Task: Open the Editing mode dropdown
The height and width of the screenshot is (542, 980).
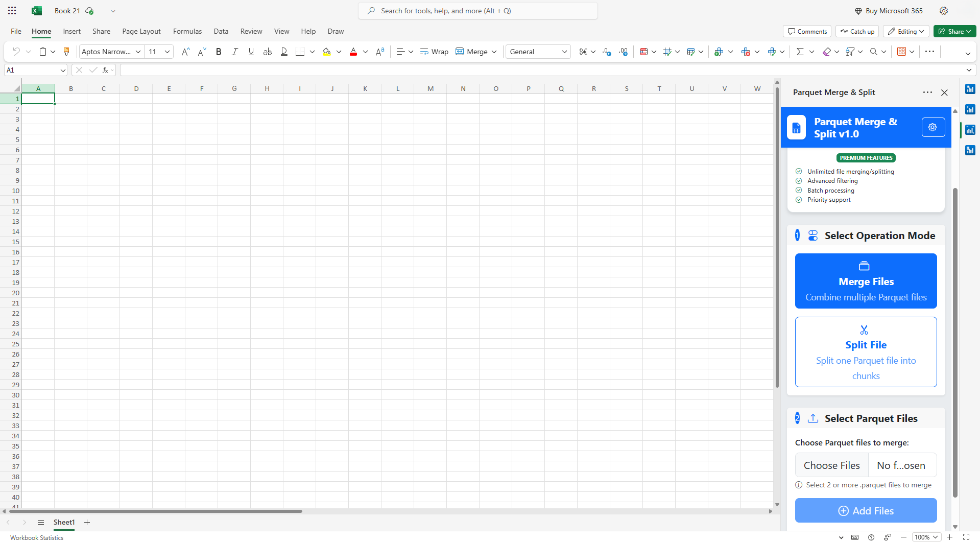Action: pyautogui.click(x=906, y=31)
